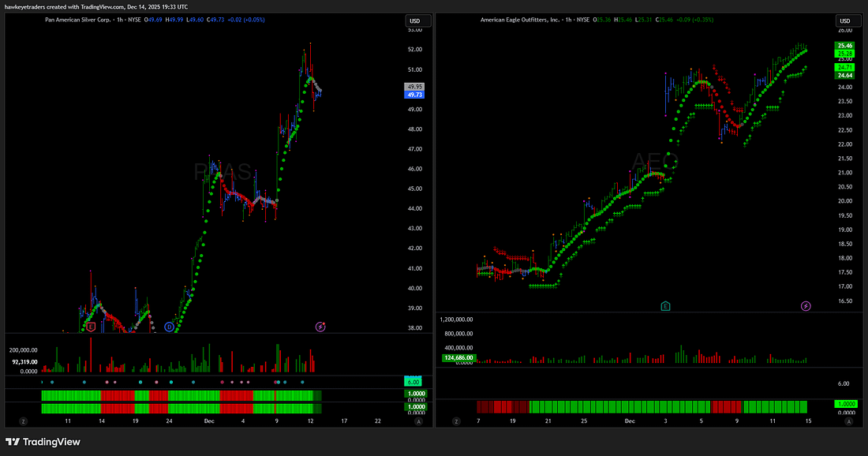Click the cyan 6.00 indicator value on the PAAS chart
Screen dimensions: 868x456
tap(413, 382)
